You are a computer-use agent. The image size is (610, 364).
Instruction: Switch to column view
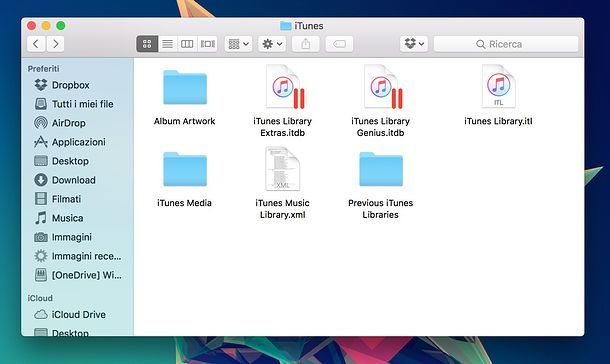[x=187, y=44]
